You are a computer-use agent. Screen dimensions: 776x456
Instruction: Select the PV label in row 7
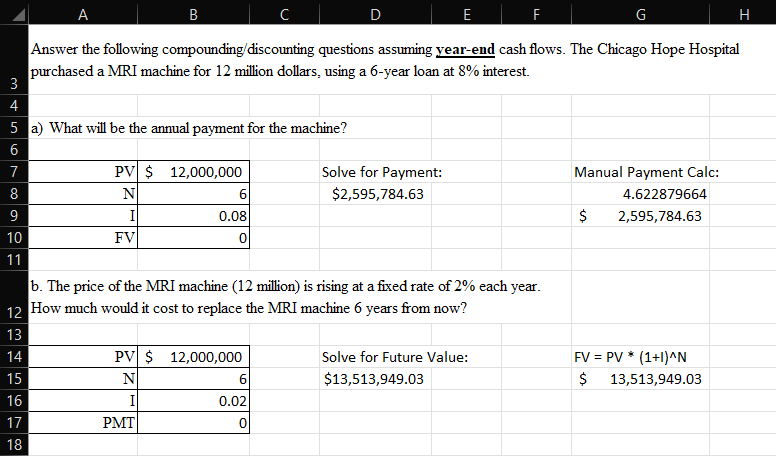coord(83,172)
